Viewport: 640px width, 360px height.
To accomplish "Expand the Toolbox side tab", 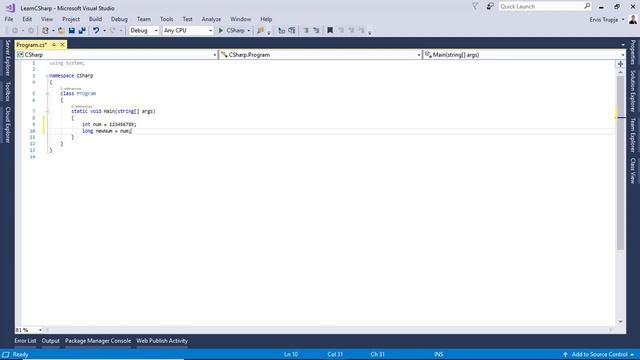I will (x=7, y=91).
